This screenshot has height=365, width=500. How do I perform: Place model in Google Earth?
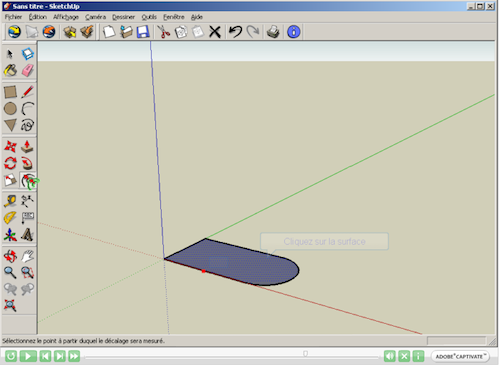tap(49, 32)
